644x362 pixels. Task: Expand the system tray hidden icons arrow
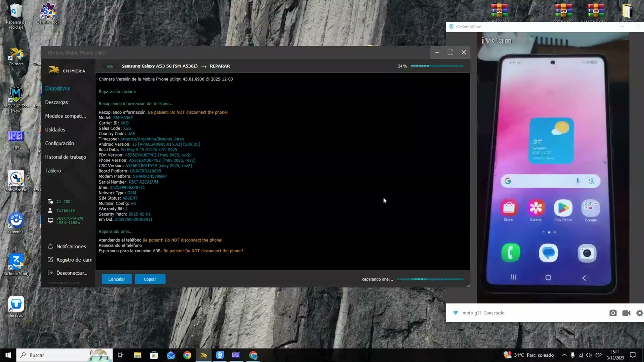[x=564, y=355]
